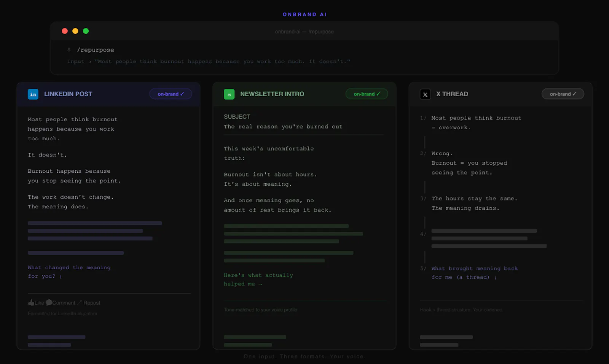Click the LinkedIn logo icon

[x=33, y=94]
